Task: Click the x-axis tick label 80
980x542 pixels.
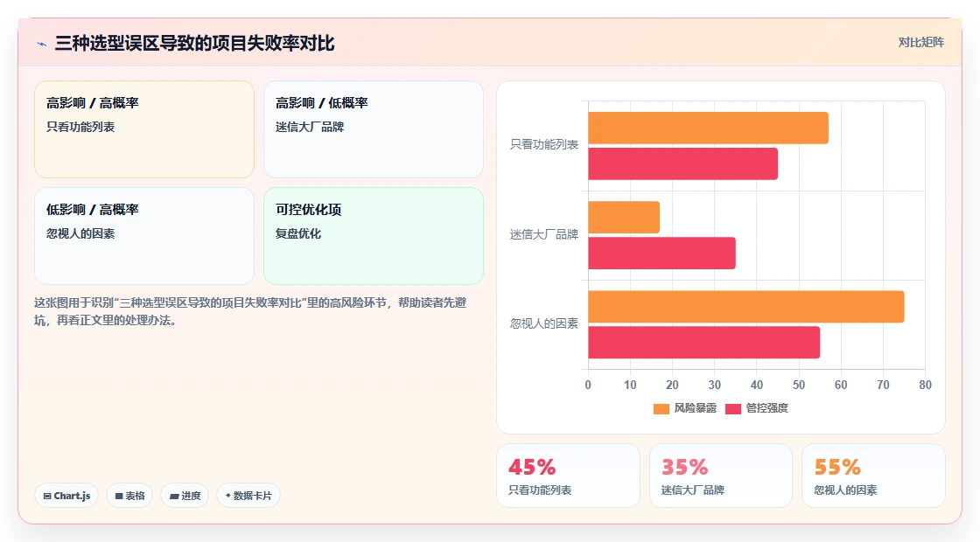Action: (x=925, y=386)
